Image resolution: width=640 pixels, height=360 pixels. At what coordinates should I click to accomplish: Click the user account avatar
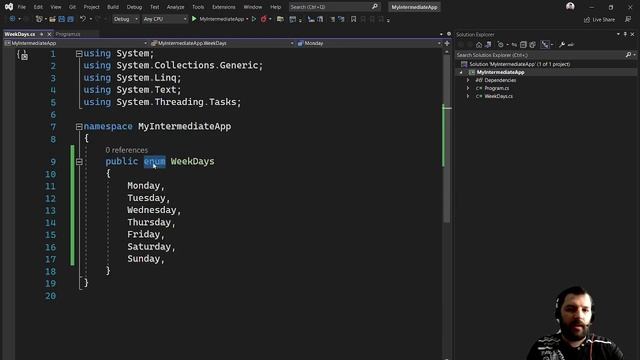(x=570, y=6)
